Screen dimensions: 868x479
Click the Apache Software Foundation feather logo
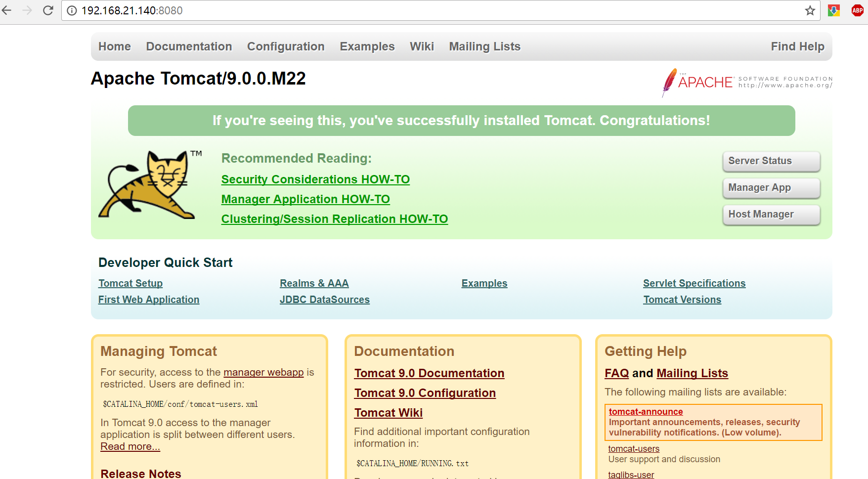click(747, 82)
